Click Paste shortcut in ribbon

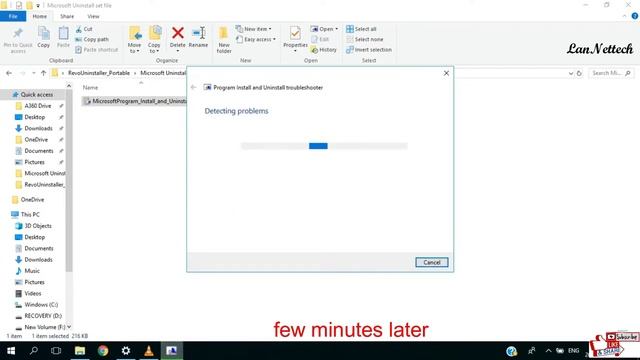coord(97,50)
